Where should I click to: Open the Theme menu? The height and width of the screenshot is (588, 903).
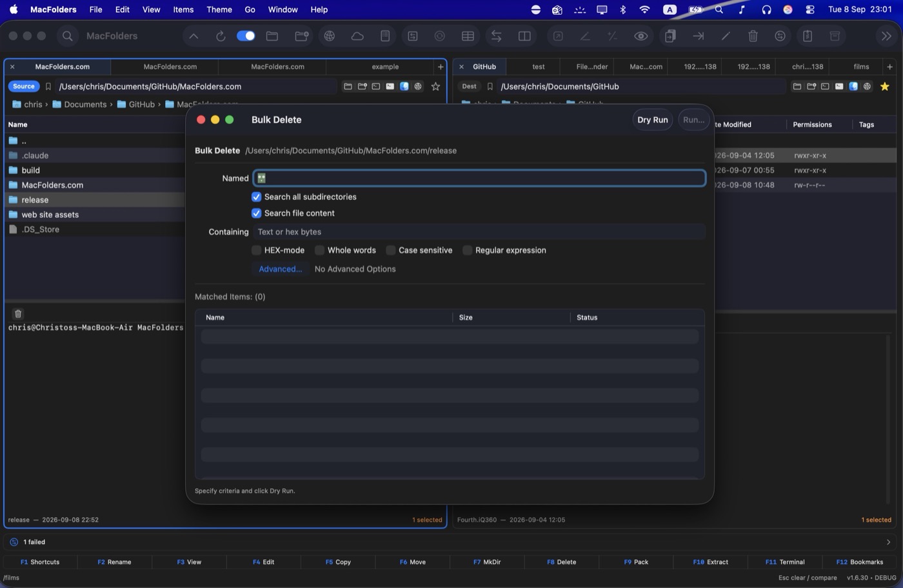point(219,10)
